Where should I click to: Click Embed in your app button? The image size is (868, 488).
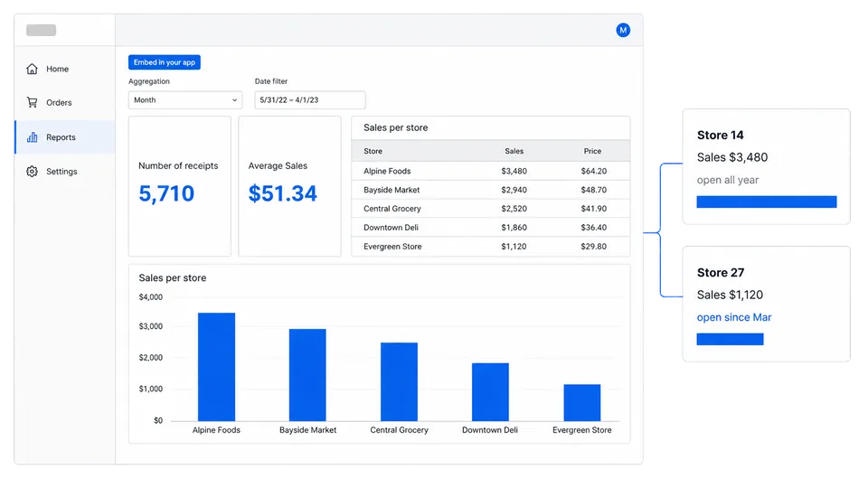(x=165, y=62)
